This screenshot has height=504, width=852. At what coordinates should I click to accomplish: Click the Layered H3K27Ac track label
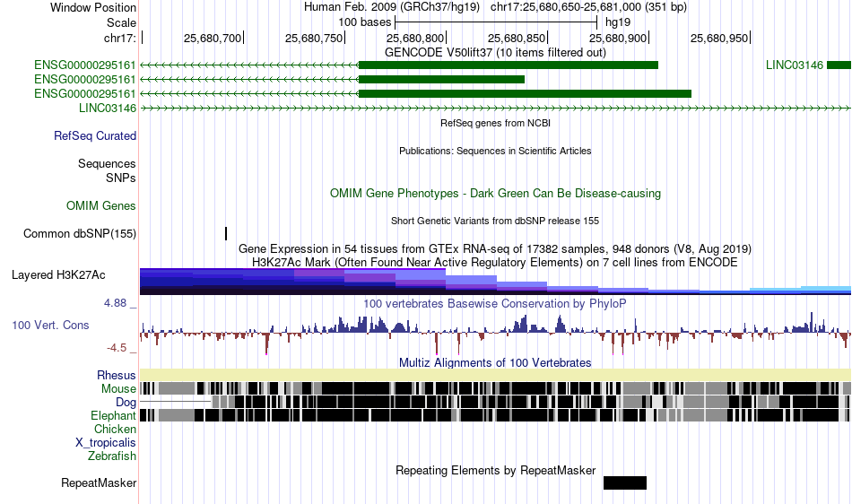click(58, 274)
